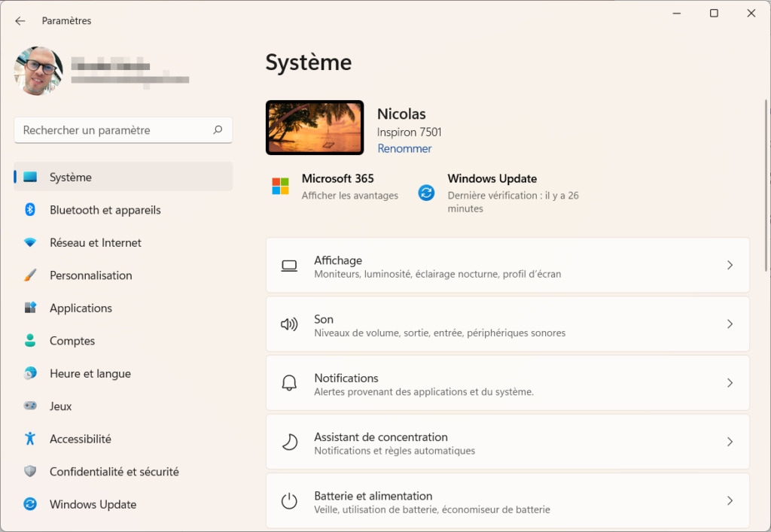Open Confidentialité et sécurité section
This screenshot has height=532, width=771.
coord(123,472)
